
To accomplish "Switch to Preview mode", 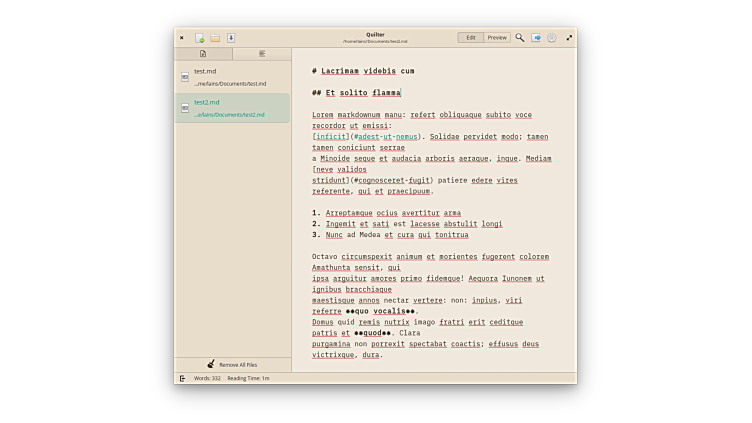I will click(x=497, y=38).
